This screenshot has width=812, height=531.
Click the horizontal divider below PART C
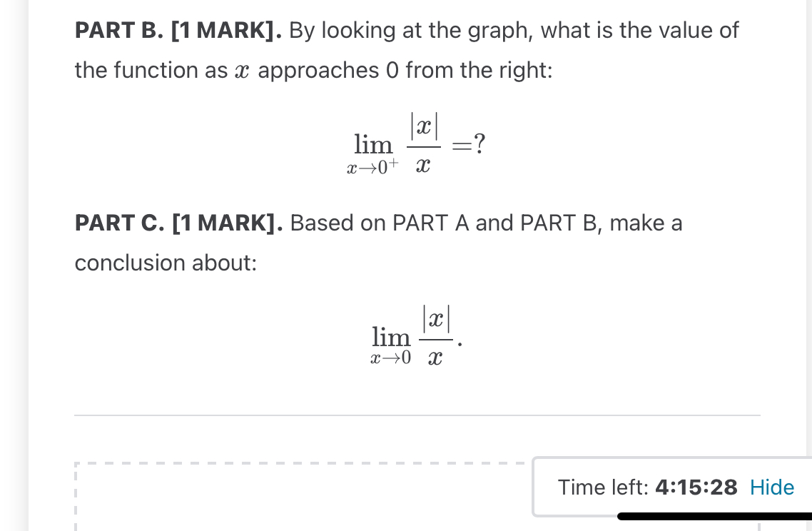pos(417,413)
